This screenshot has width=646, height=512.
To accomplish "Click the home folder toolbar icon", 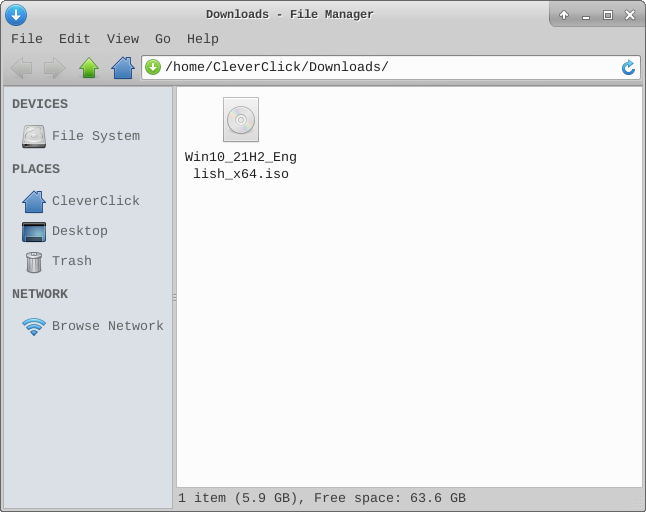I will point(122,68).
